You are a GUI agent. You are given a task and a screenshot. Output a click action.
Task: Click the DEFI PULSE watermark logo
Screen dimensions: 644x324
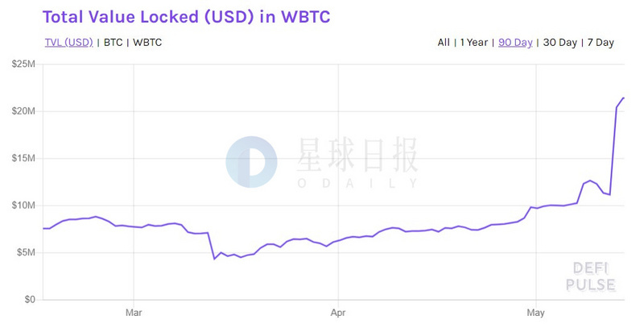[593, 276]
